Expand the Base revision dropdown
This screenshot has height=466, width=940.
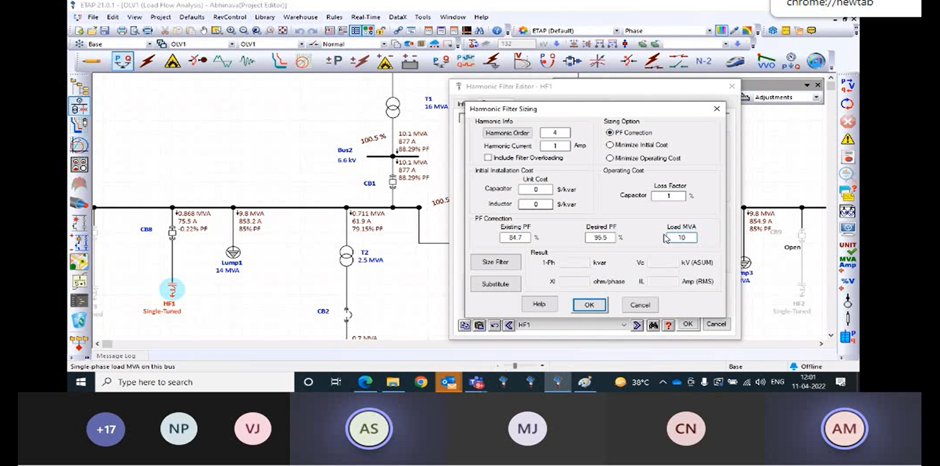(x=150, y=44)
